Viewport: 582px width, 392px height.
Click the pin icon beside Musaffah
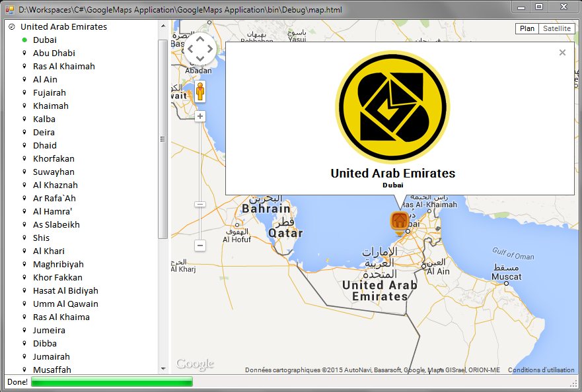(24, 370)
